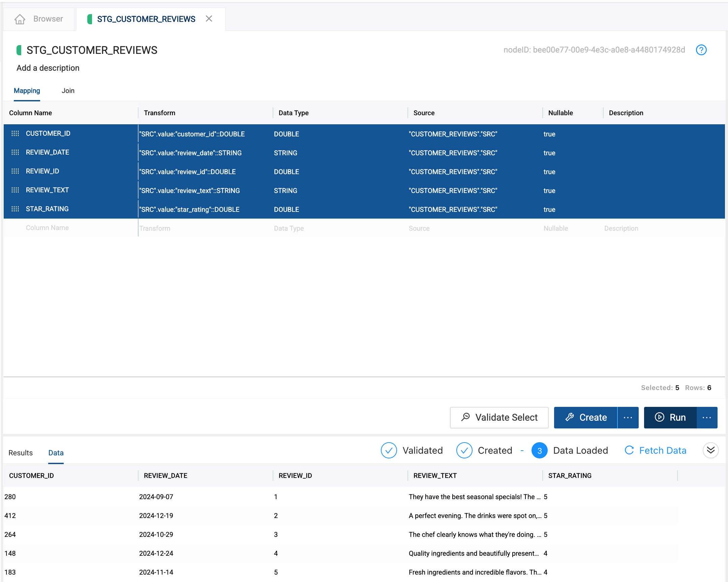Click the Validated checkmark status icon
728x582 pixels.
389,450
